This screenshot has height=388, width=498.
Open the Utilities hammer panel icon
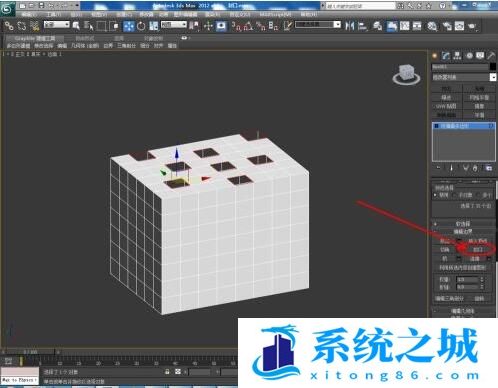[x=491, y=56]
